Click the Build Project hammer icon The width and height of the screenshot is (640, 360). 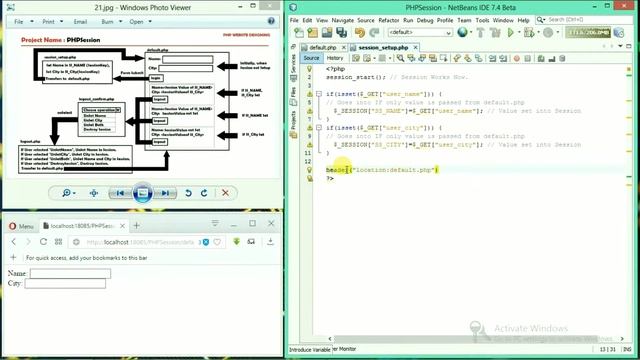click(x=480, y=32)
